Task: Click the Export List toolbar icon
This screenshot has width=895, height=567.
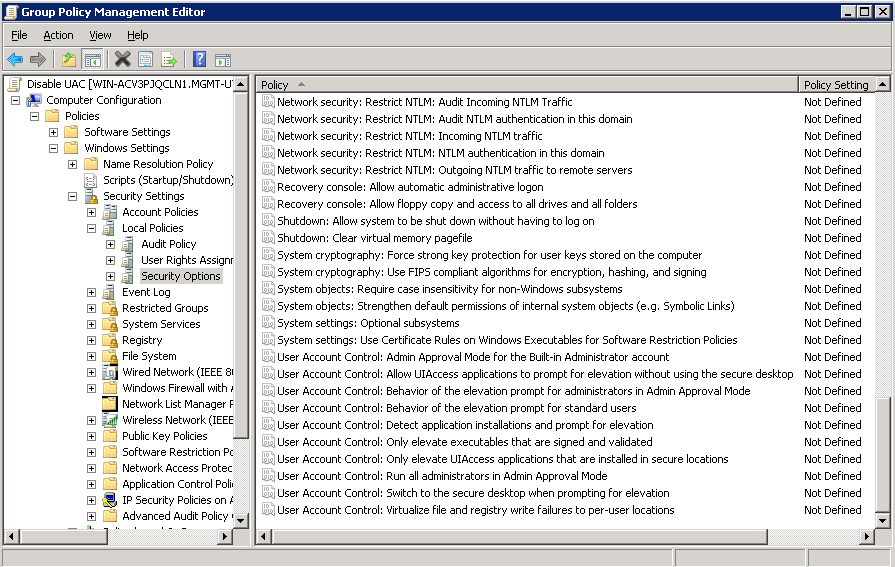Action: [x=170, y=60]
